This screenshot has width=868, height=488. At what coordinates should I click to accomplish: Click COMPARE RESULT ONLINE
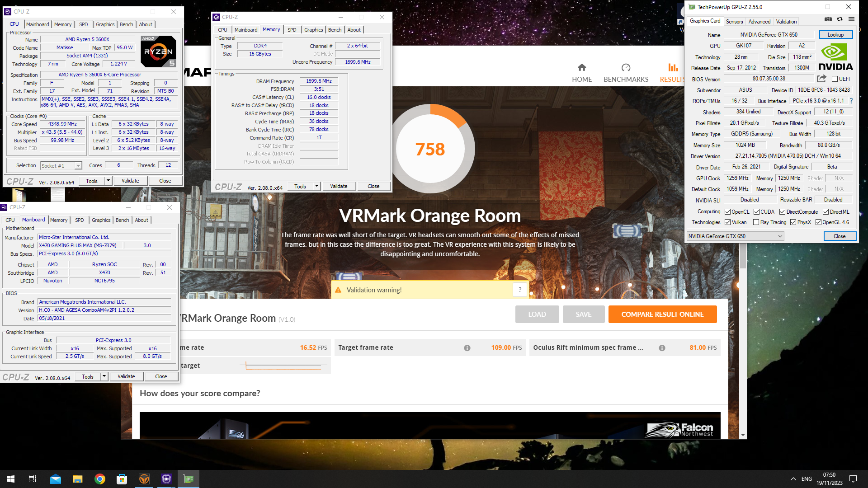click(x=662, y=314)
